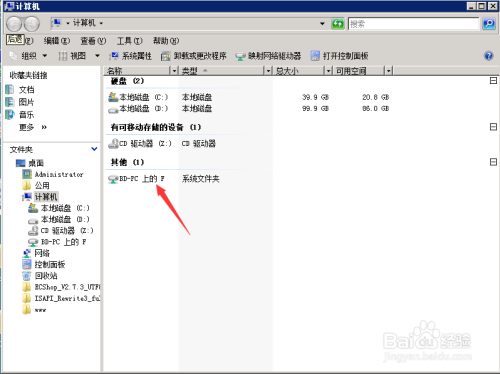Screen dimensions: 500x374
Task: Select 本地磁盘 (D:) in the folder tree
Action: 59,219
